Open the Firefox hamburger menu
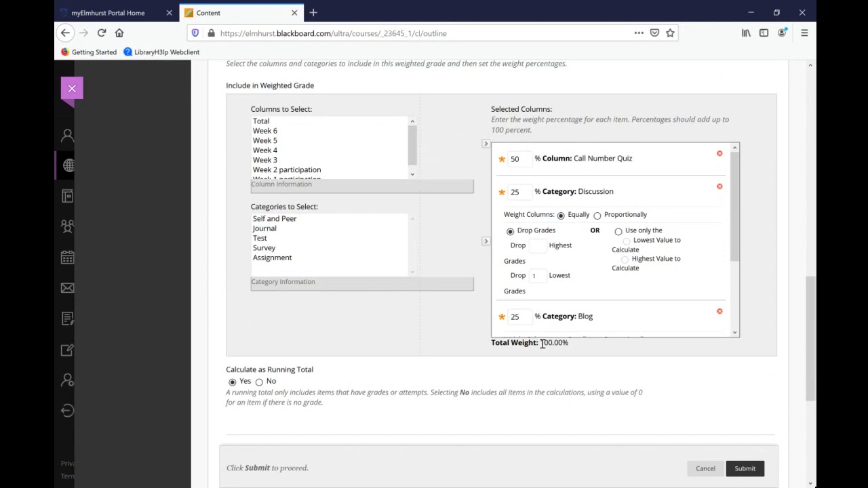Image resolution: width=868 pixels, height=488 pixels. (x=804, y=33)
